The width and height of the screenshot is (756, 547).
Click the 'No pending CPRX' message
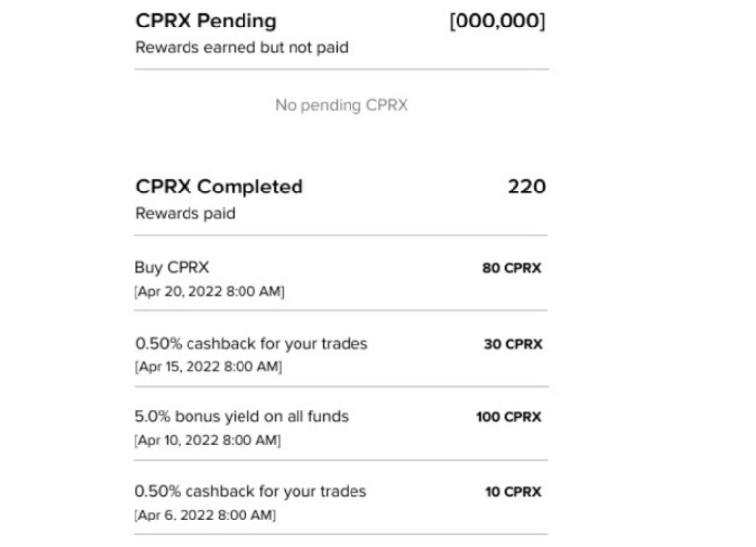342,105
